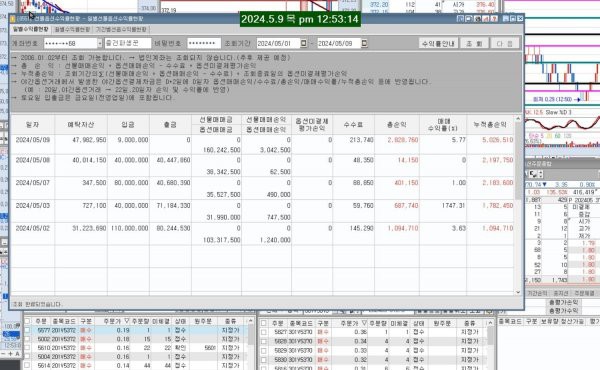This screenshot has width=600, height=370.
Task: Click the 조회 search button
Action: tap(474, 43)
